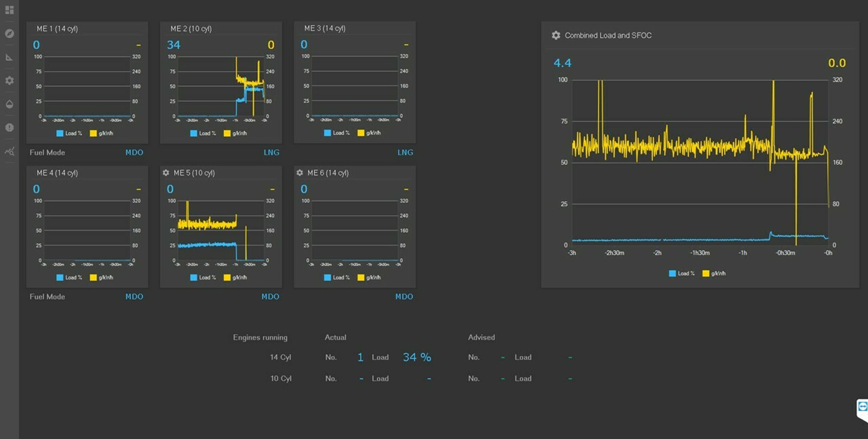This screenshot has width=868, height=439.
Task: Click the ME 5 chart settings gear
Action: click(x=166, y=173)
